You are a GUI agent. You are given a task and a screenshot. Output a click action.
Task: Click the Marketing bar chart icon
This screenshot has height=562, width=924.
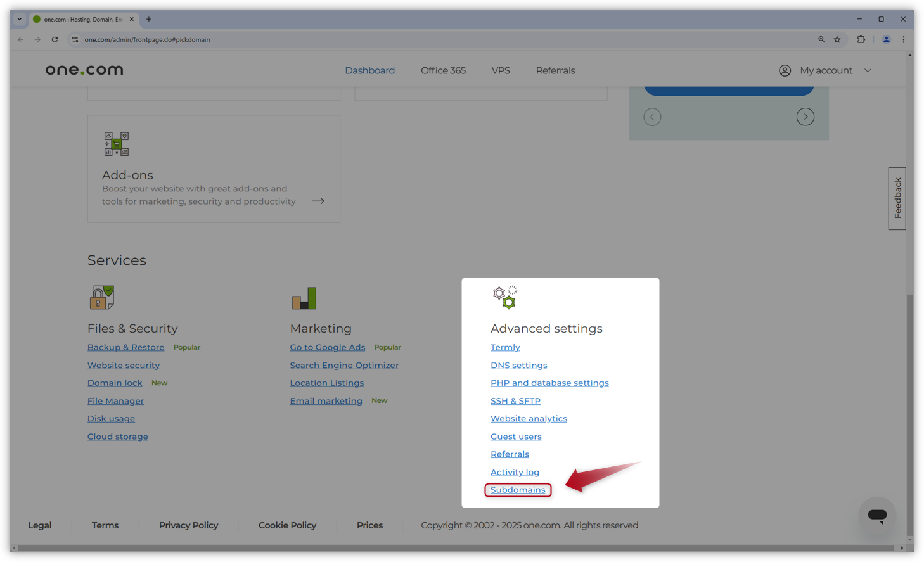point(304,298)
